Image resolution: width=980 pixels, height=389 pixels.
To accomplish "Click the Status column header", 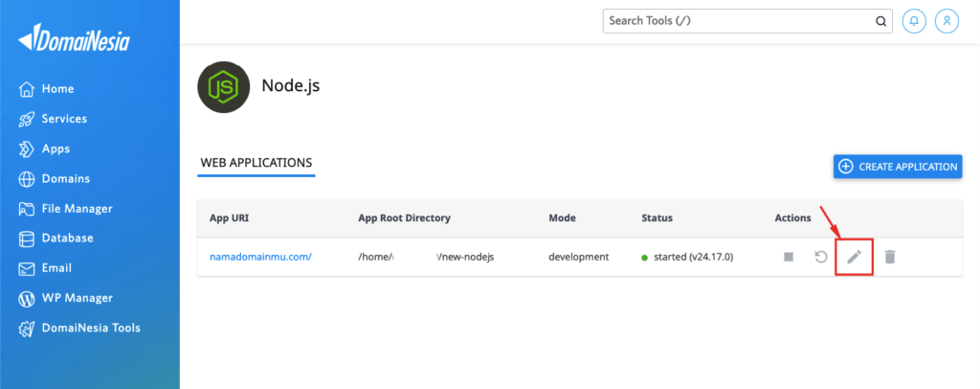I will [x=657, y=218].
